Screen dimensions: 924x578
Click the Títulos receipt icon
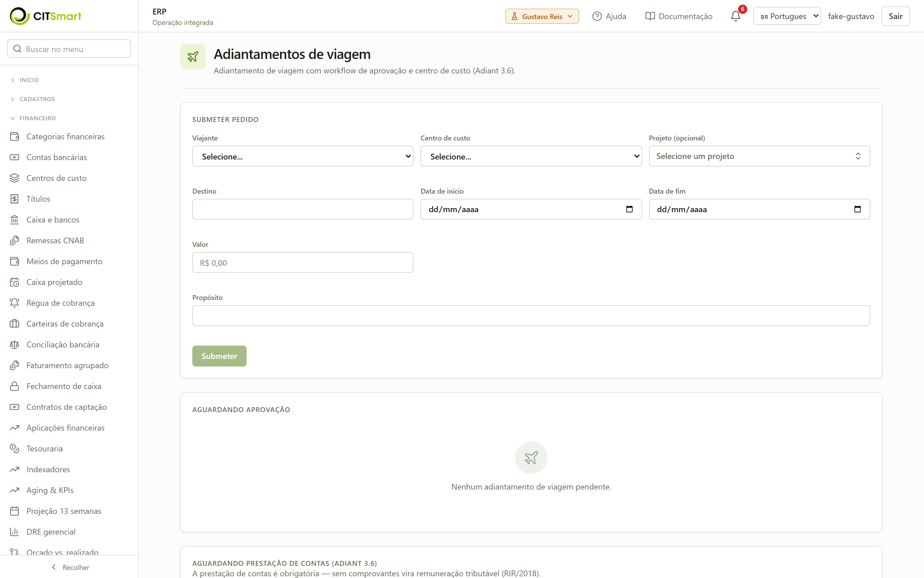(14, 199)
